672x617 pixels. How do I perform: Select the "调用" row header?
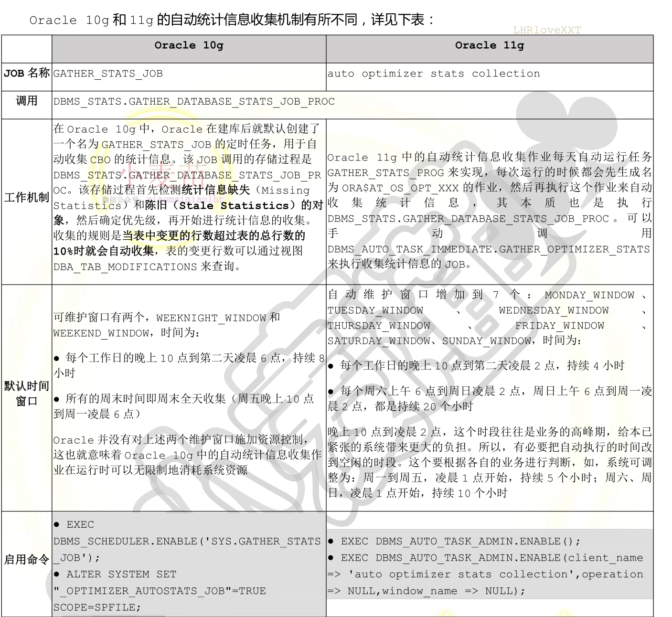[27, 101]
